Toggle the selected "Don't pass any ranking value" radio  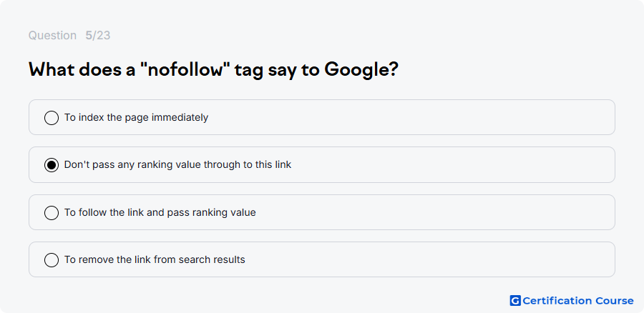pos(52,165)
